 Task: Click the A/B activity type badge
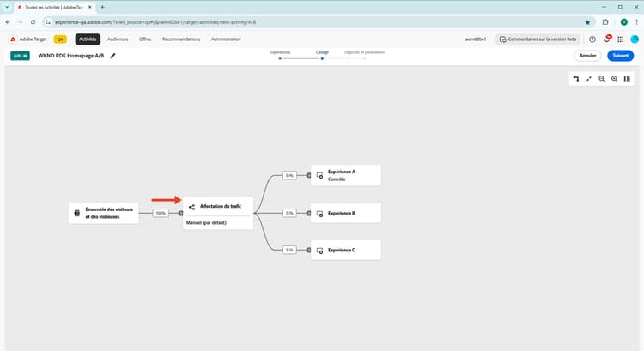pos(20,56)
